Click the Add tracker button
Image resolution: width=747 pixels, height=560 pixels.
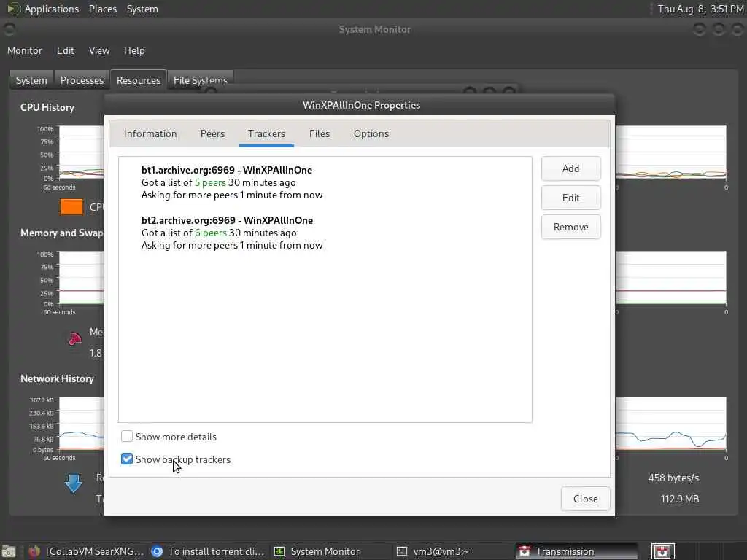[570, 168]
